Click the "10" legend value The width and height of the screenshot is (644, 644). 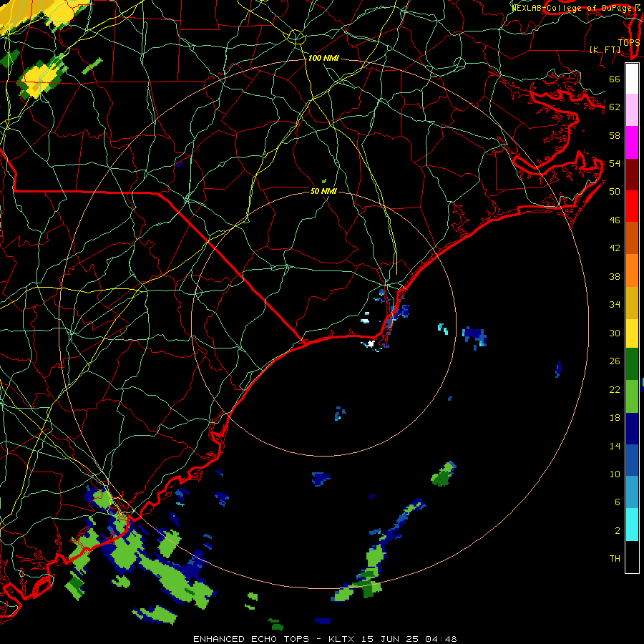[x=615, y=474]
